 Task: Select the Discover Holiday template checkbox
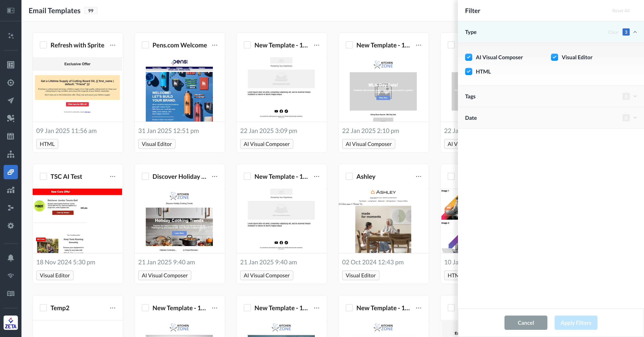[145, 176]
